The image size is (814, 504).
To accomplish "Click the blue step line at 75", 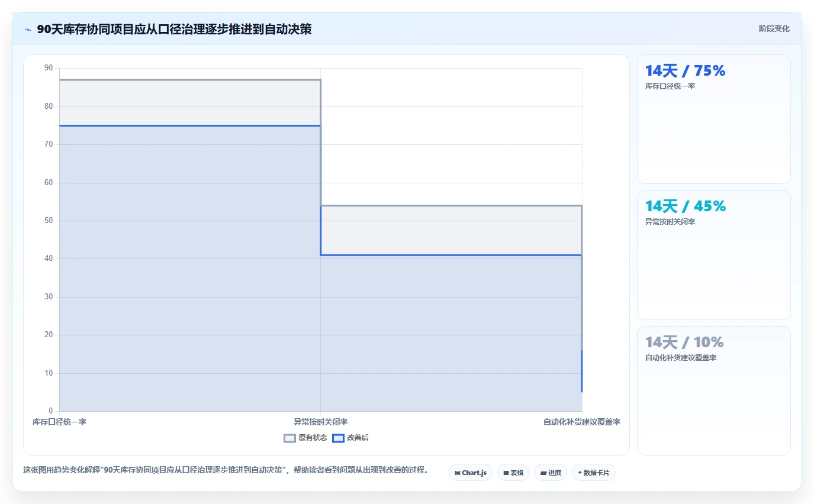I will pyautogui.click(x=189, y=125).
